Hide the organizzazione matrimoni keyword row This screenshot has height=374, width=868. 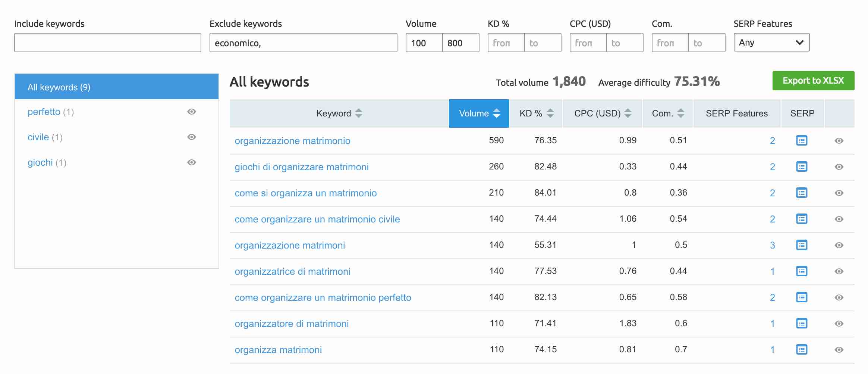(839, 245)
